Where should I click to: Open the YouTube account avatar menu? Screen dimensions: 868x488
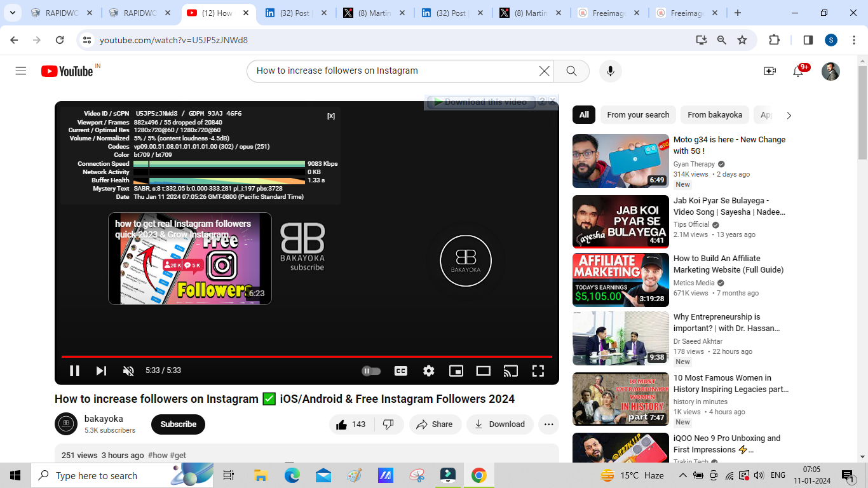(x=831, y=71)
